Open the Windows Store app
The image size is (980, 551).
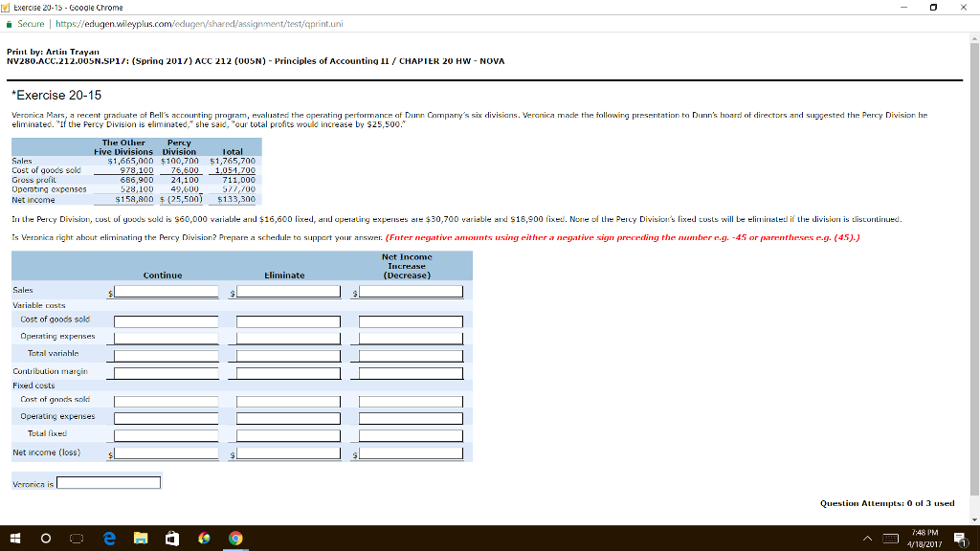coord(171,539)
